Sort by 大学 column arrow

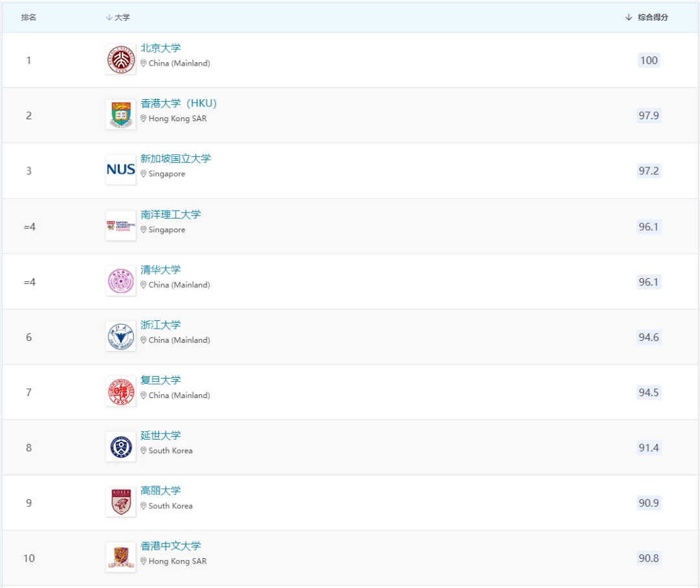[109, 17]
